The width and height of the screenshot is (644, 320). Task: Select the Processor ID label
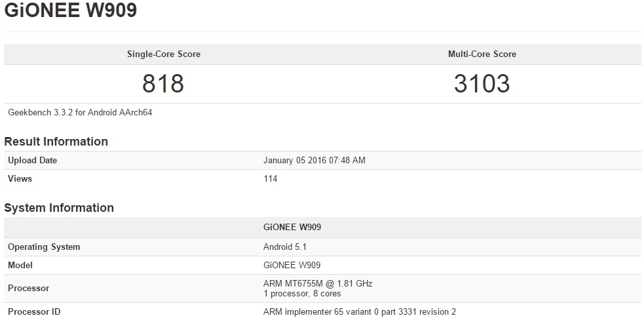(34, 312)
